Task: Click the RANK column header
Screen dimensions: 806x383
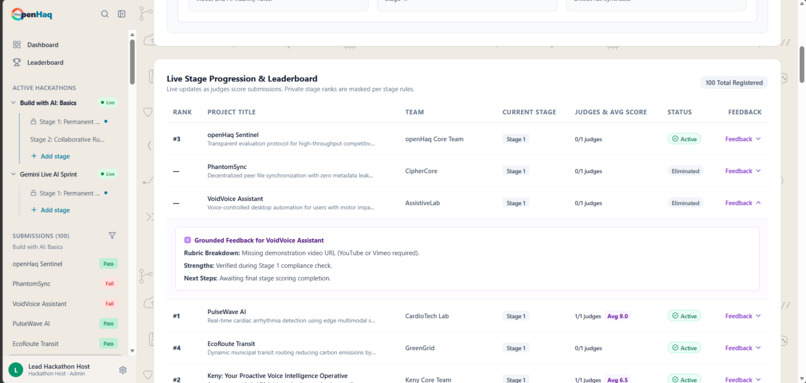Action: pyautogui.click(x=182, y=112)
